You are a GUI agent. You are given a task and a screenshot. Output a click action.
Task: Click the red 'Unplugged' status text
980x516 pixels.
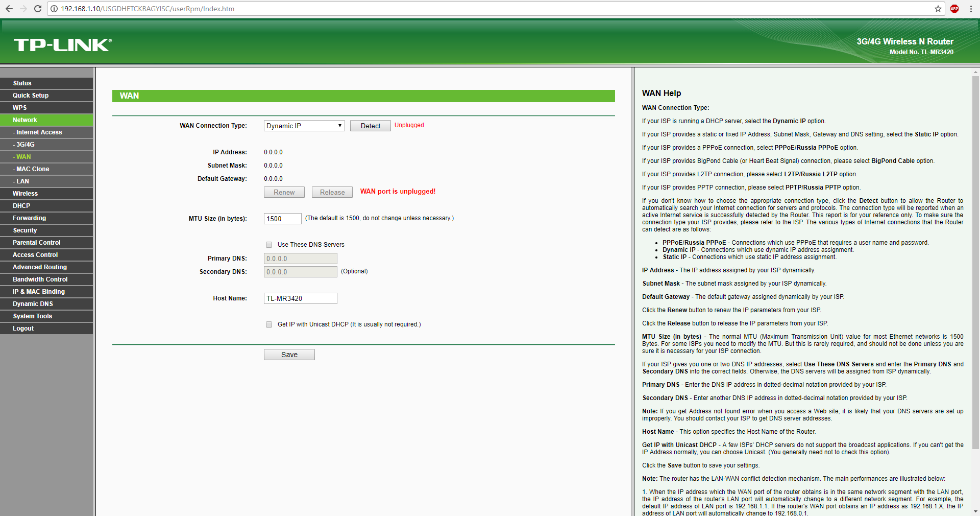coord(409,125)
